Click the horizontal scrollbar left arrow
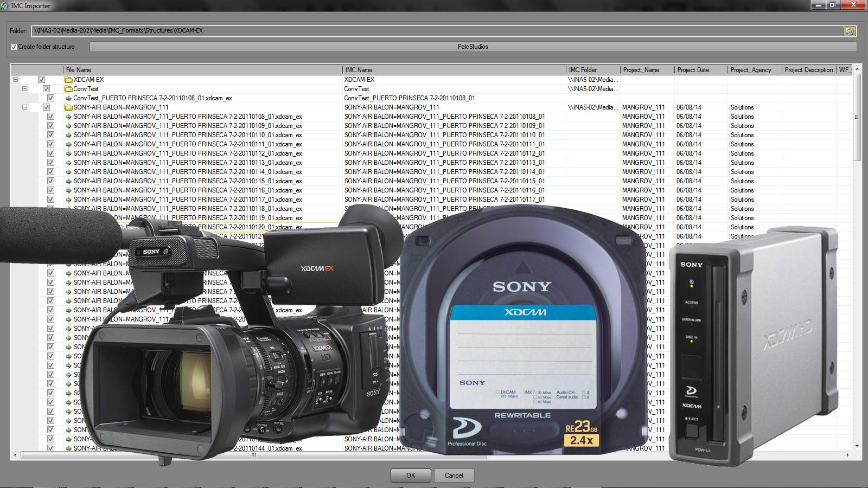 point(15,455)
